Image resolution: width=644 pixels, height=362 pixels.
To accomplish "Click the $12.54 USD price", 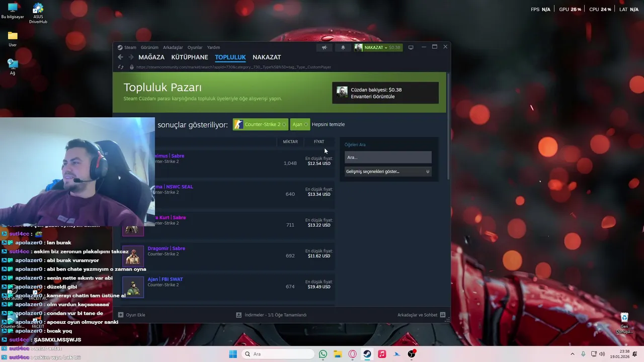I will coord(319,163).
